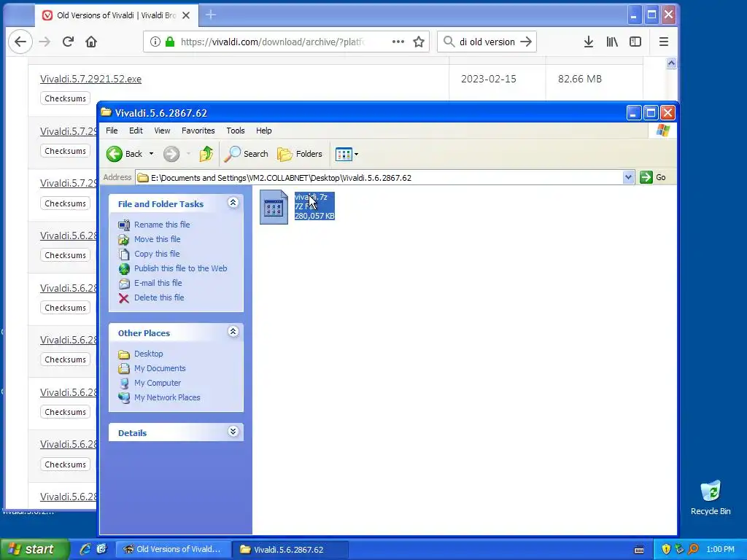Expand the Details panel
747x560 pixels.
pyautogui.click(x=233, y=432)
